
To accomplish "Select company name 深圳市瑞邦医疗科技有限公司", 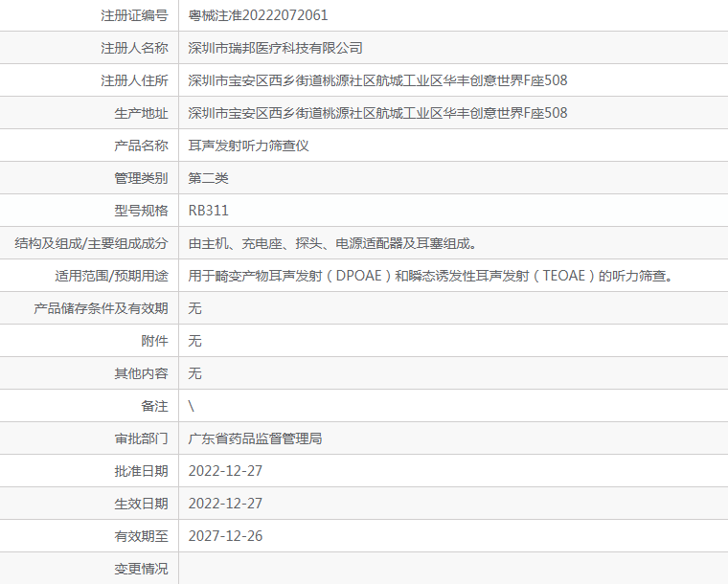I will pyautogui.click(x=275, y=48).
